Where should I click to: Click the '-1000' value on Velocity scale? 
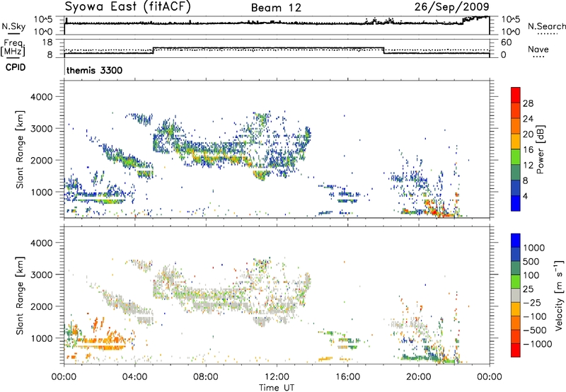tap(538, 344)
